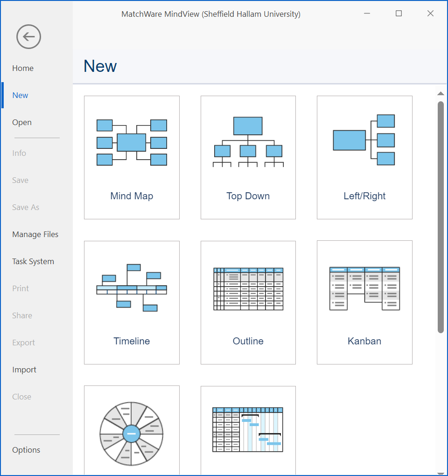Go to Home in the sidebar
Viewport: 448px width, 476px height.
click(23, 68)
